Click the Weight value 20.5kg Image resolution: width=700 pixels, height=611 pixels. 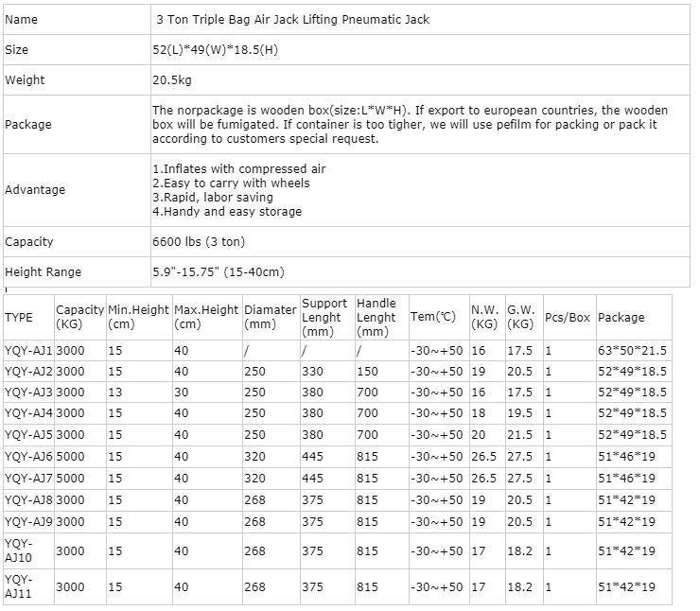(x=173, y=80)
